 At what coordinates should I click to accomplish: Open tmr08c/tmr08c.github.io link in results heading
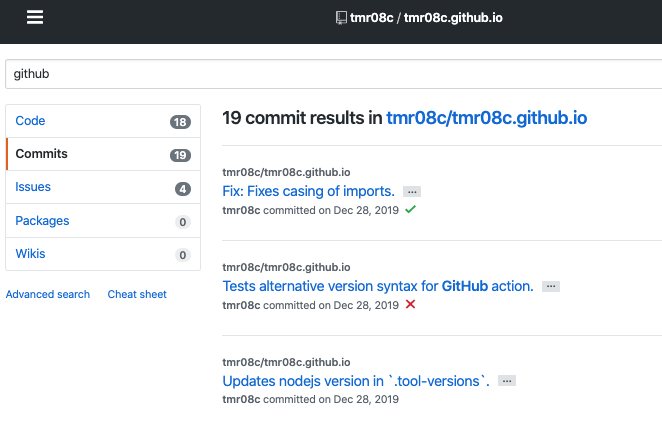(x=487, y=118)
